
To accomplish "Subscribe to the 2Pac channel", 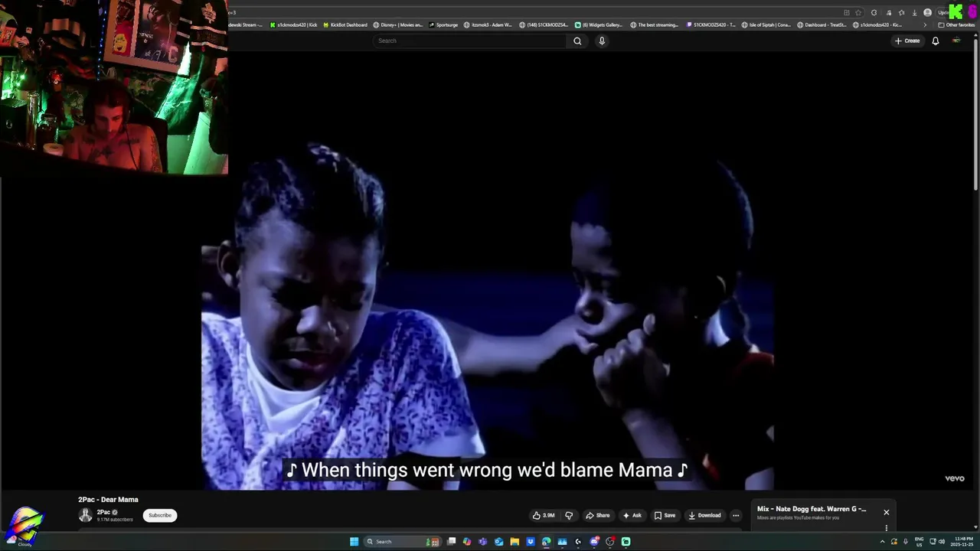I will pos(160,515).
